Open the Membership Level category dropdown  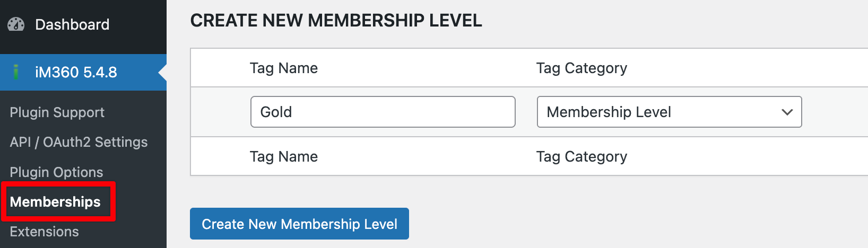(x=669, y=112)
